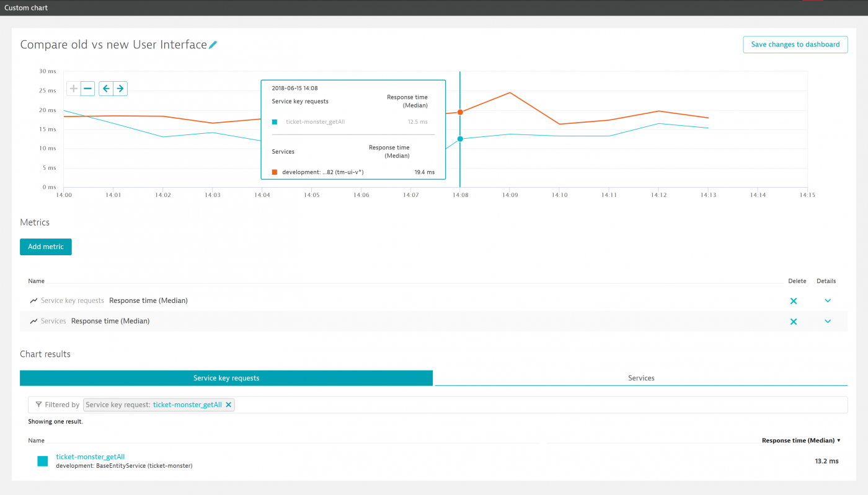Click the teal color swatch beside ticket-monster_getAll
This screenshot has height=495, width=868.
(x=42, y=461)
